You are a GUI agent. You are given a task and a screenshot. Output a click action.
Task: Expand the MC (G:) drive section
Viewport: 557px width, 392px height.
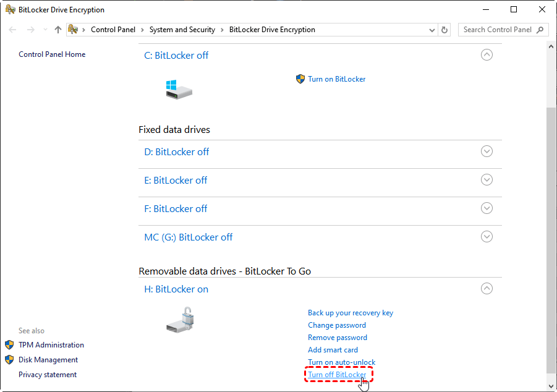(x=487, y=237)
